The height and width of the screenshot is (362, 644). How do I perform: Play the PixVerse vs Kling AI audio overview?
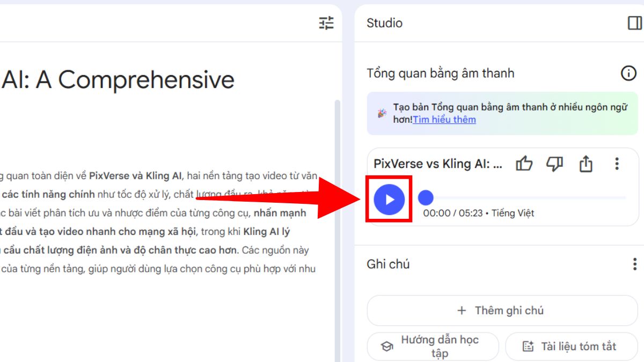point(389,200)
